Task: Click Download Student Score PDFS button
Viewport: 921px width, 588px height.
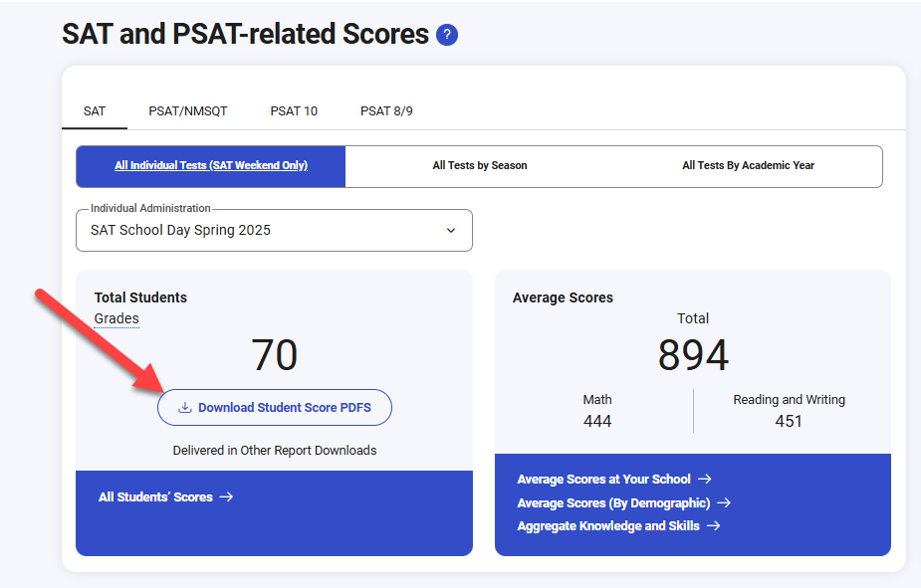Action: click(x=275, y=408)
